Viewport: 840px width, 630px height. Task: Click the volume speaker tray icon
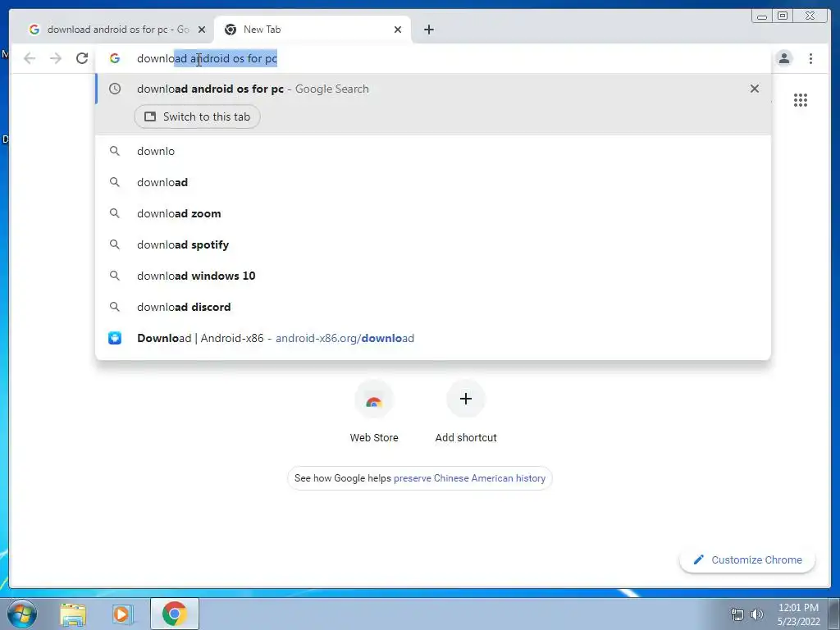757,614
